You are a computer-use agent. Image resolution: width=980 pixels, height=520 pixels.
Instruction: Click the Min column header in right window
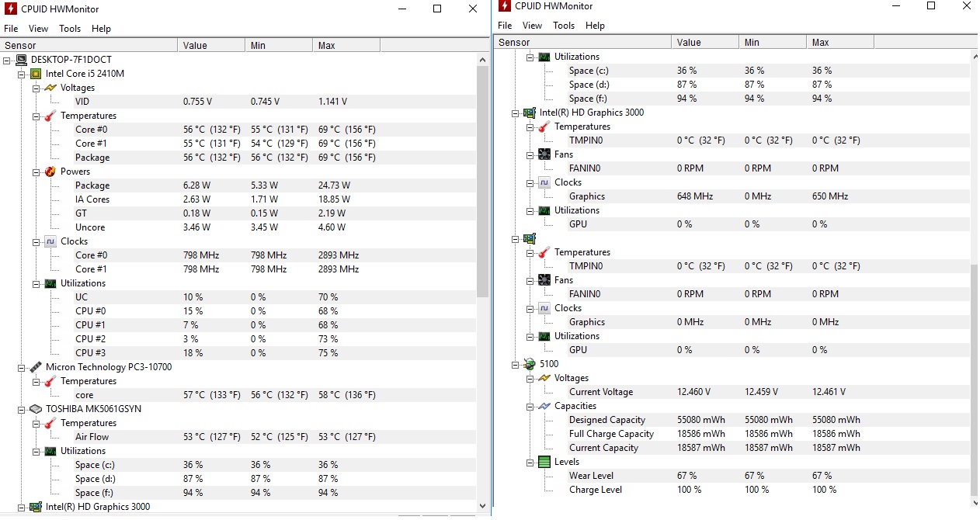pyautogui.click(x=773, y=43)
